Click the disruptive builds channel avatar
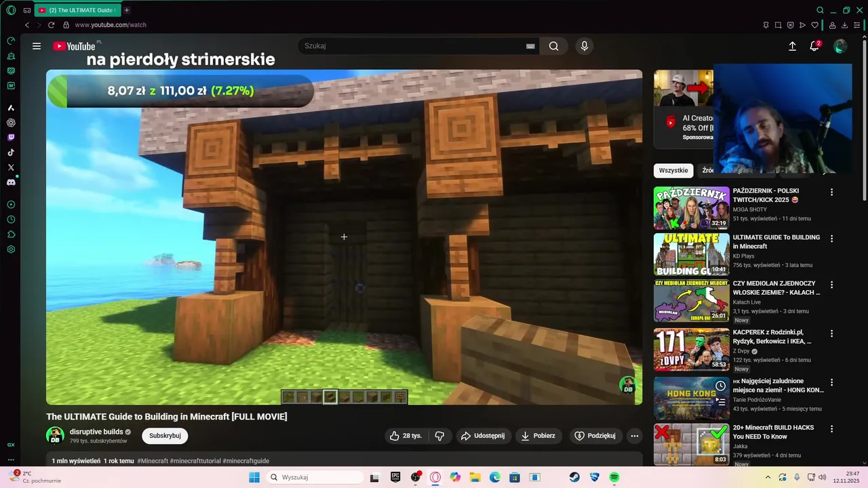 (55, 436)
